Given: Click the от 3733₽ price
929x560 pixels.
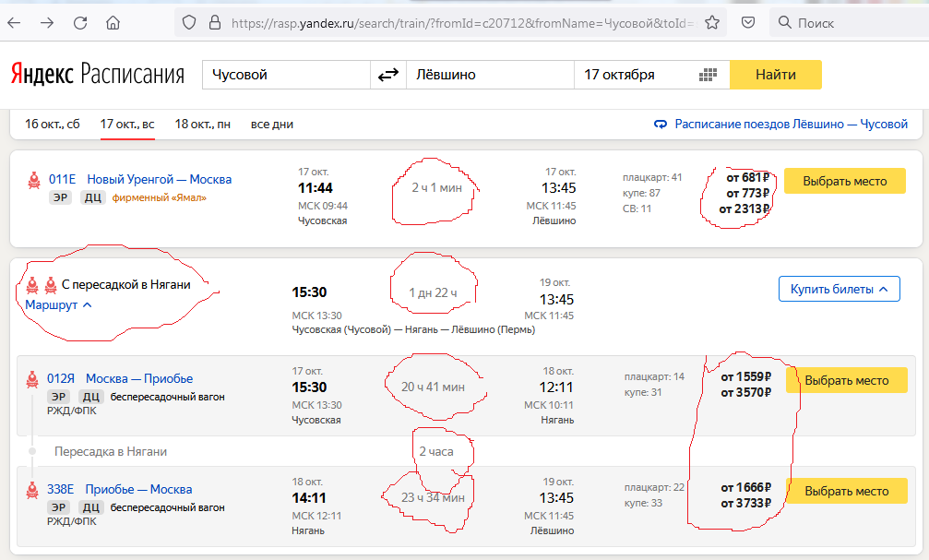Looking at the screenshot, I should pos(746,503).
